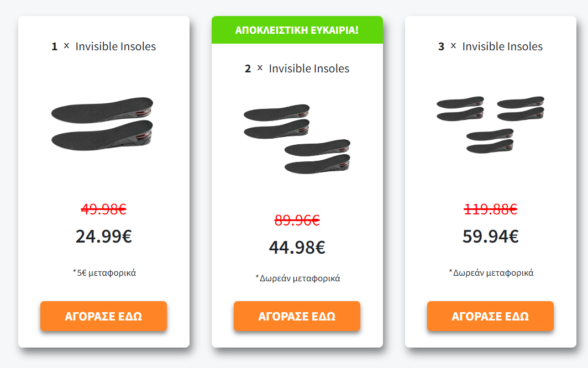Click the free shipping note under 44.98€

pyautogui.click(x=297, y=278)
